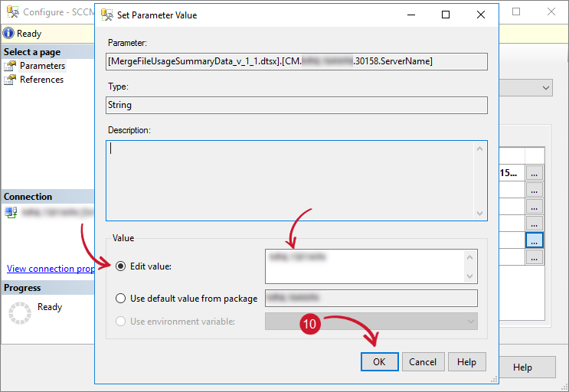Click the Ready info icon
The height and width of the screenshot is (392, 569).
[x=8, y=34]
